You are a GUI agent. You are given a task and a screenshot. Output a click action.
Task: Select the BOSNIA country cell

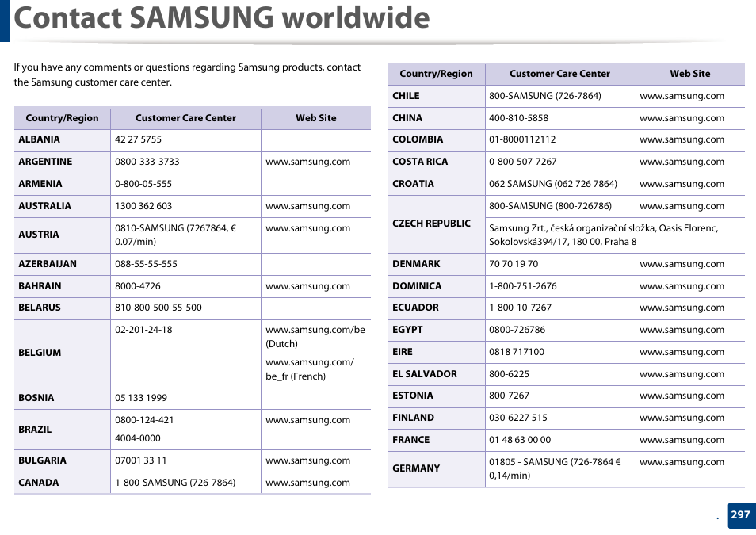coord(62,399)
